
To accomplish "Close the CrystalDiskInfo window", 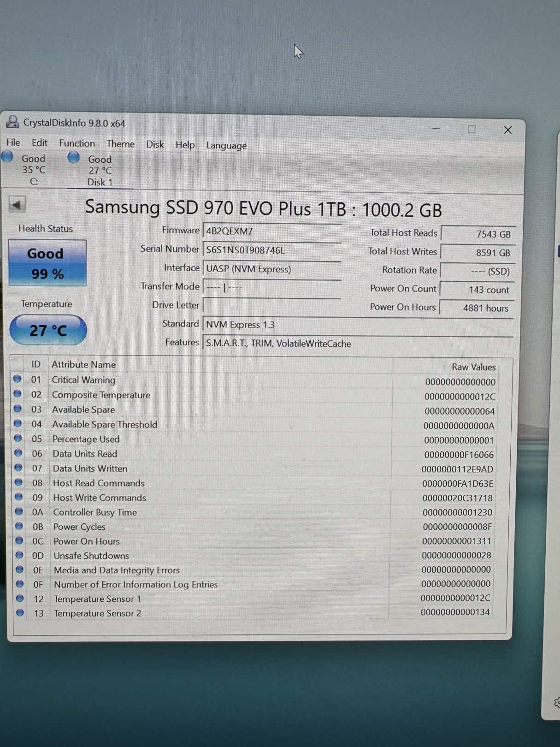I will coord(507,130).
